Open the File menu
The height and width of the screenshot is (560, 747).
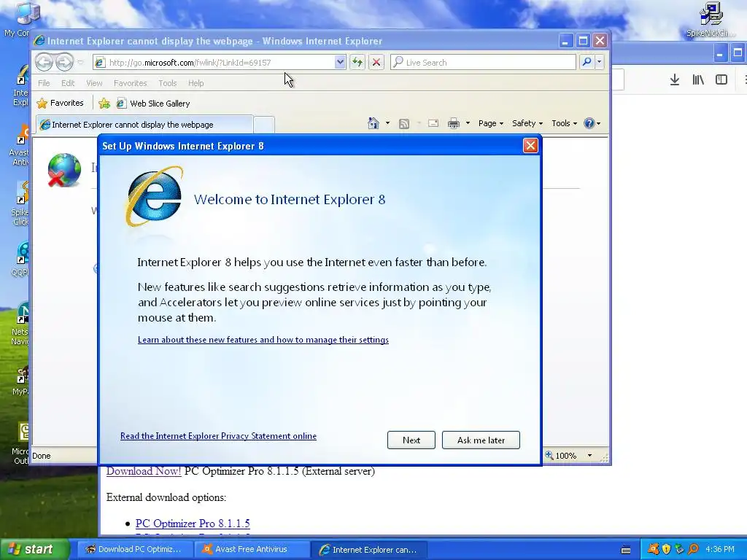44,83
